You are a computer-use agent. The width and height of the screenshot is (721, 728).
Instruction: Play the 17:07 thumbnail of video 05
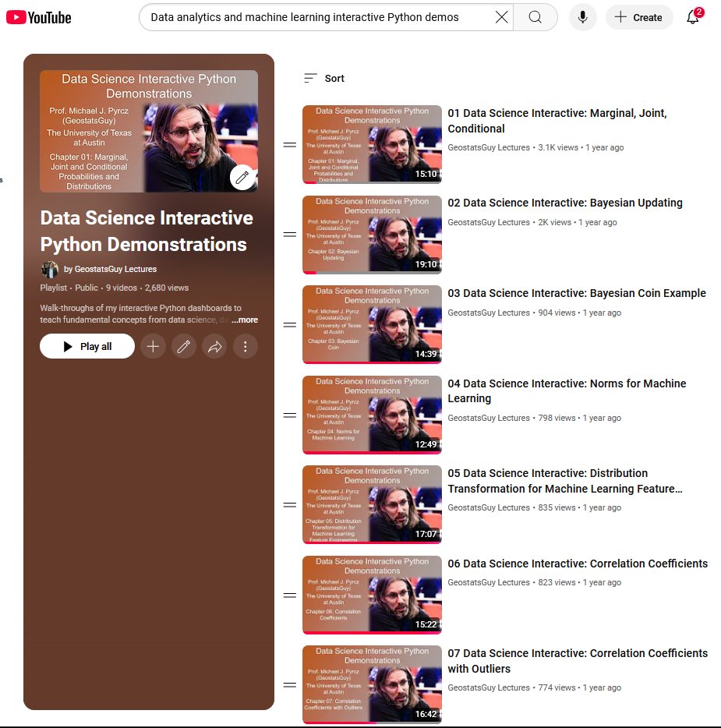pos(372,504)
